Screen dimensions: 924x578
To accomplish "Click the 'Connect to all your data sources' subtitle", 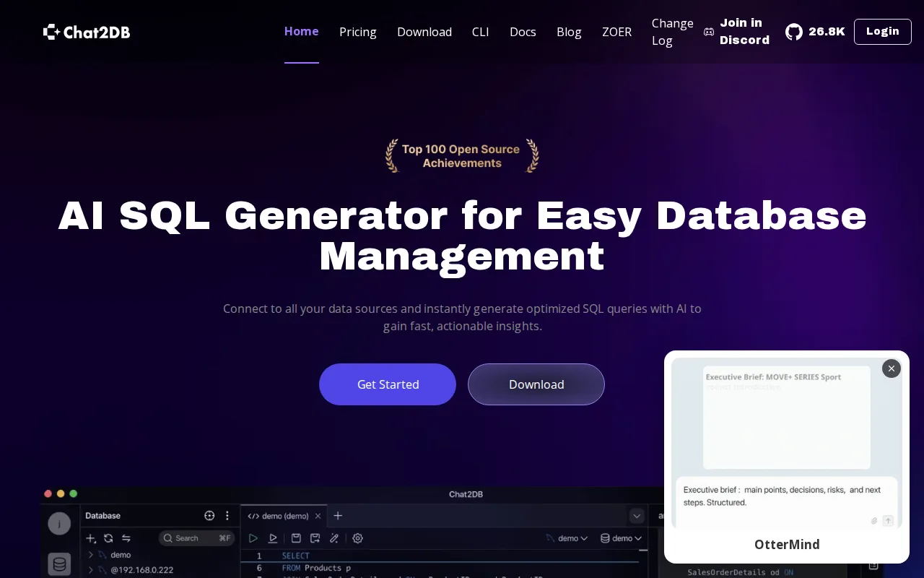I will click(x=462, y=317).
